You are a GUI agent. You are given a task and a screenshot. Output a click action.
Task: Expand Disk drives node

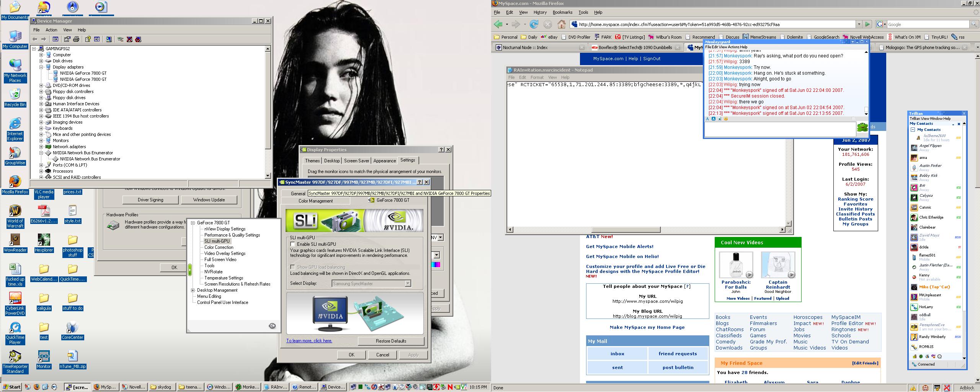pyautogui.click(x=41, y=61)
